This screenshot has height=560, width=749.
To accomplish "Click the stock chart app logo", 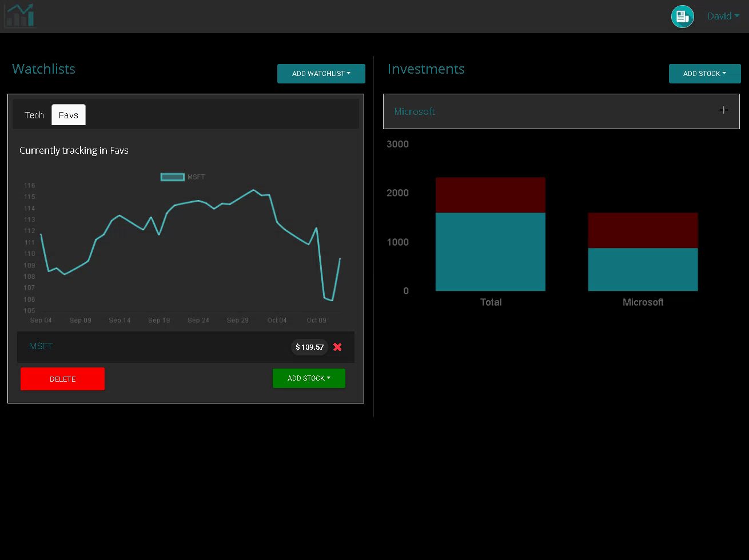I will click(19, 16).
